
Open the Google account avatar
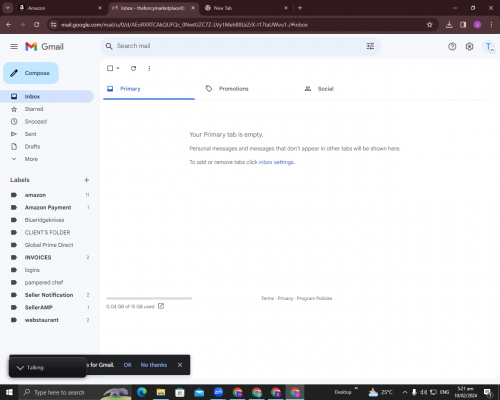pos(489,47)
